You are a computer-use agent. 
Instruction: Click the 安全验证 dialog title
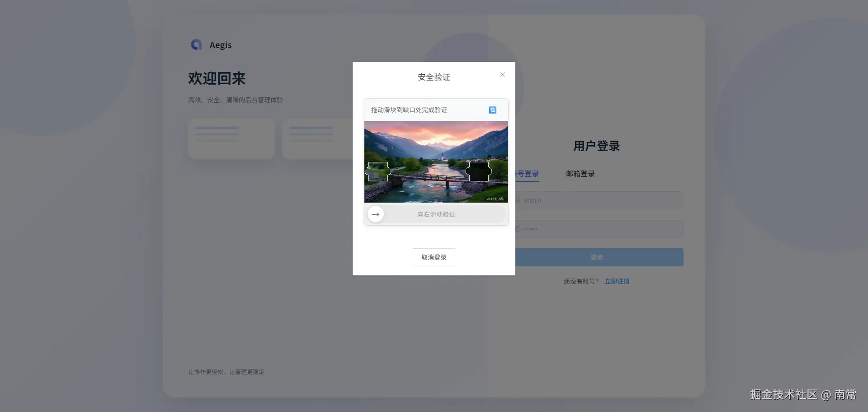tap(434, 77)
